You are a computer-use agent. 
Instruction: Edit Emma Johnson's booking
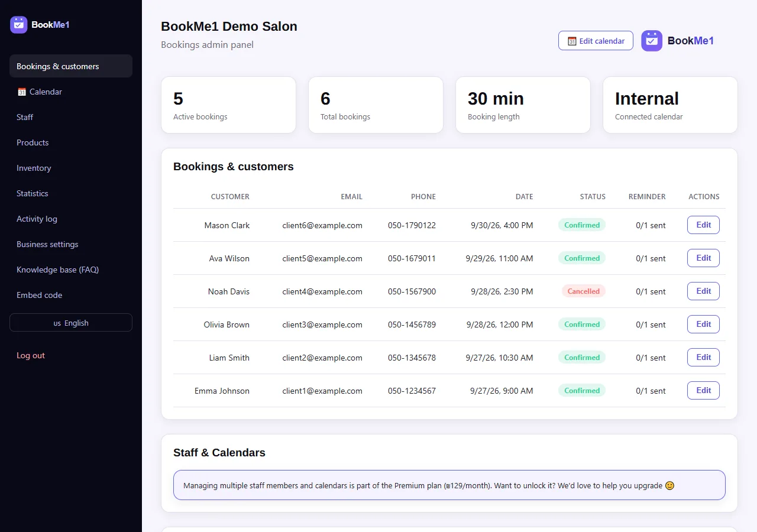pyautogui.click(x=703, y=391)
